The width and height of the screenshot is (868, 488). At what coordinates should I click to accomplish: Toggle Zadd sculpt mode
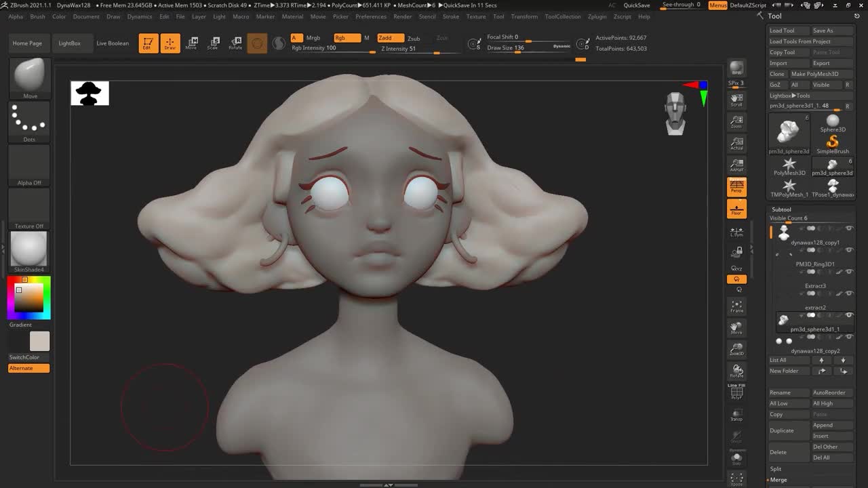391,38
